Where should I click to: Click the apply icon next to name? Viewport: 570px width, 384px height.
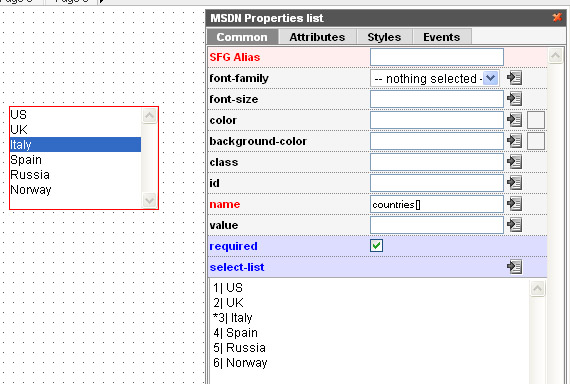pos(515,204)
